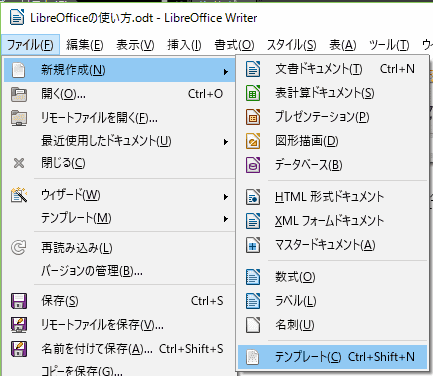Select highlighted テンプレート(C) Ctrl+Shift+N entry
This screenshot has width=433, height=376.
click(332, 357)
